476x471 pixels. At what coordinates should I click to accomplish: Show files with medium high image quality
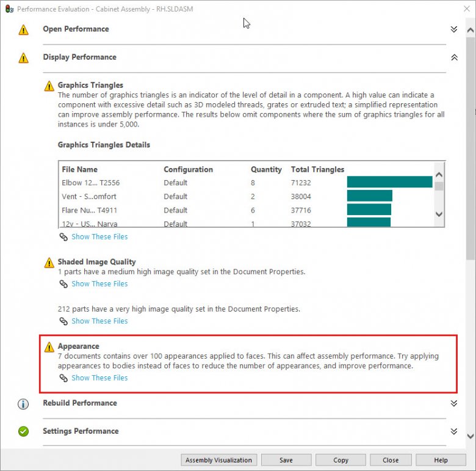point(99,284)
